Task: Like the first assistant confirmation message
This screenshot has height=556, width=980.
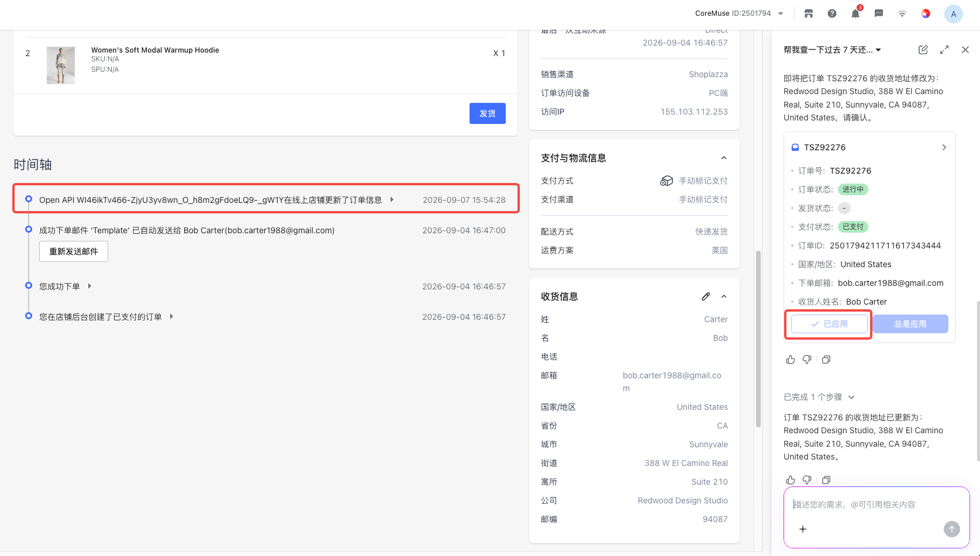Action: [x=791, y=360]
